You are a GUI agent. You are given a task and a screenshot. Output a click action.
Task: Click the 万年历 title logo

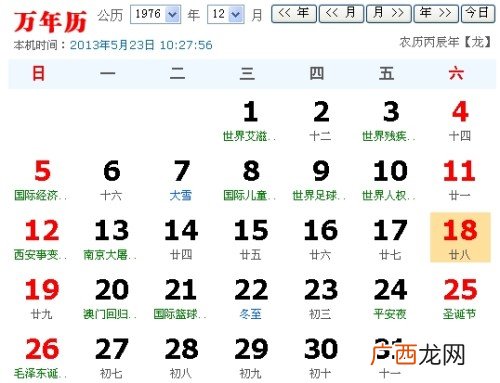click(x=50, y=21)
